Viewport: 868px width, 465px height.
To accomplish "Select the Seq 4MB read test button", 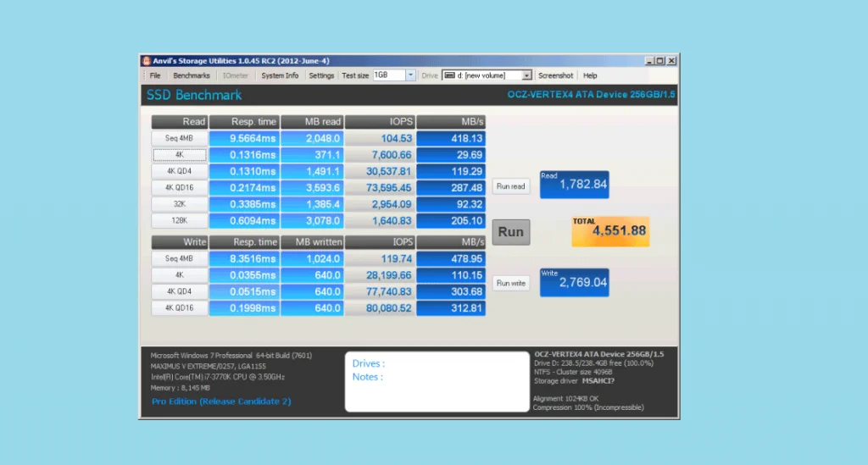I will coord(180,138).
